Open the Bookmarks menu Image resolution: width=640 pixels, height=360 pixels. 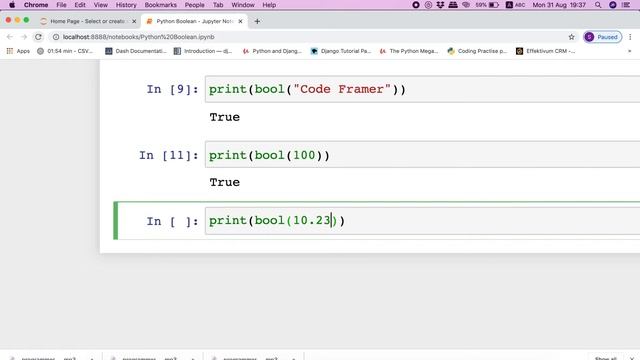click(160, 5)
